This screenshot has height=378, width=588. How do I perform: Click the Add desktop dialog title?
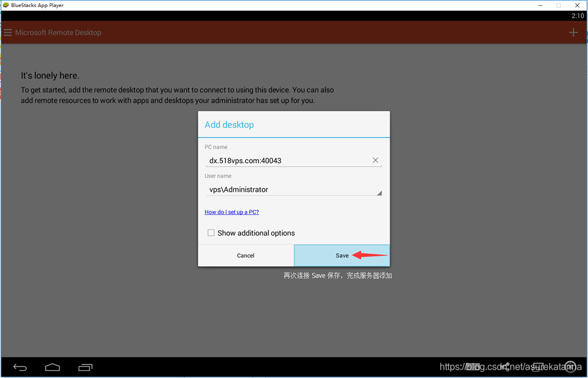point(229,125)
